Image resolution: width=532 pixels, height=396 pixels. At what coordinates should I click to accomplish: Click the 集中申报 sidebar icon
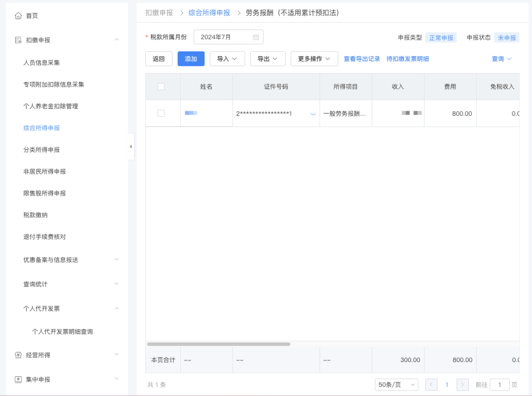pos(18,379)
